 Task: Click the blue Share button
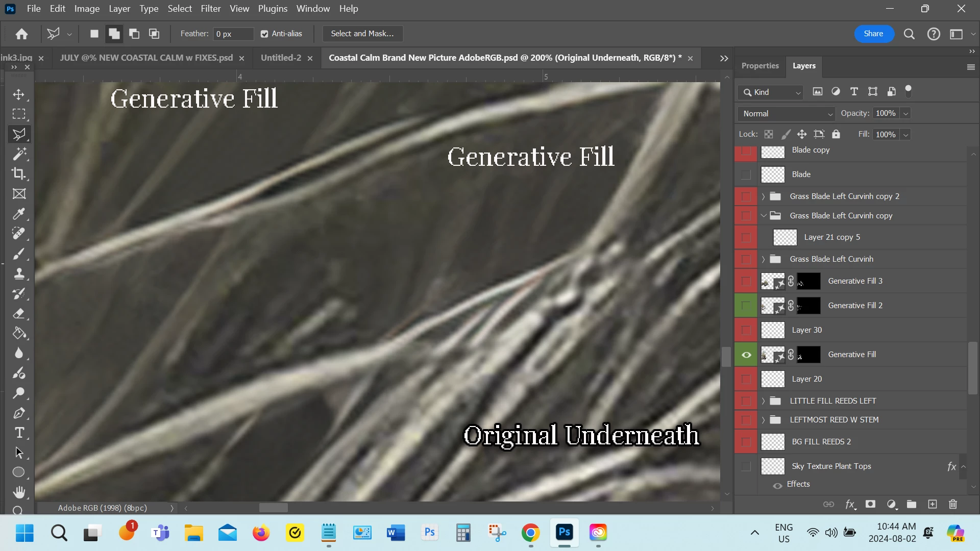tap(873, 34)
